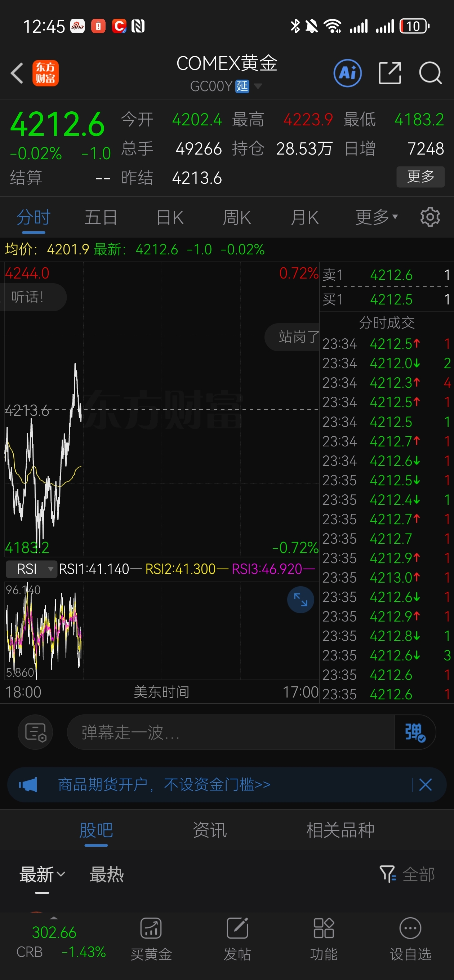Tap the Wi-Fi status icon
This screenshot has height=980, width=454.
(332, 26)
